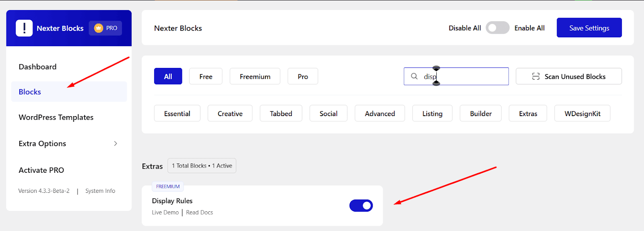Open the Read Docs link
Viewport: 644px width, 231px height.
tap(199, 213)
